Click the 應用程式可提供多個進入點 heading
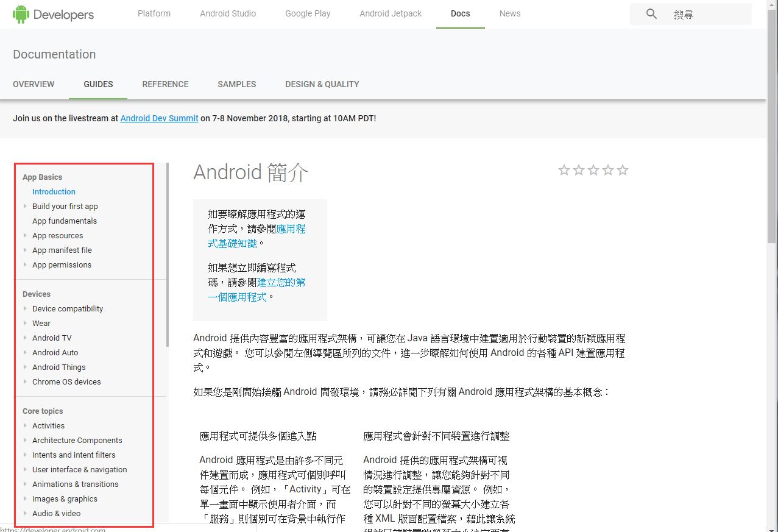 click(258, 436)
